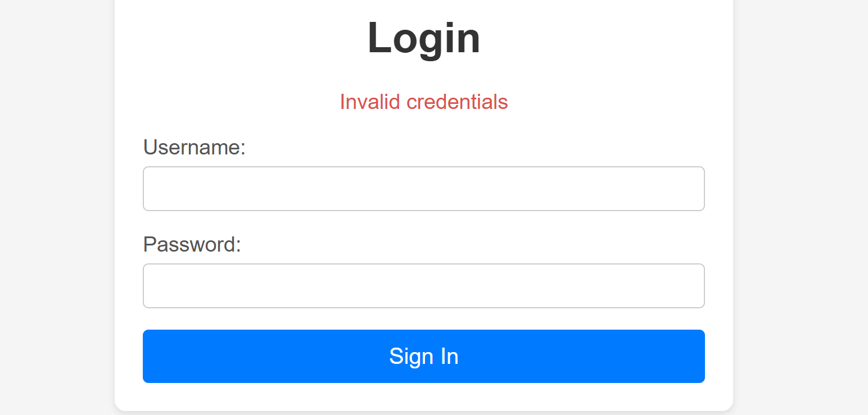Screen dimensions: 868x415
Task: Submit the form with Sign In
Action: coord(423,356)
